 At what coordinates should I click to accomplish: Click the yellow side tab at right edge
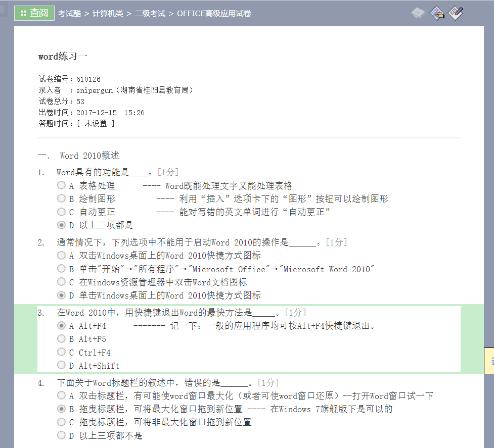489,361
